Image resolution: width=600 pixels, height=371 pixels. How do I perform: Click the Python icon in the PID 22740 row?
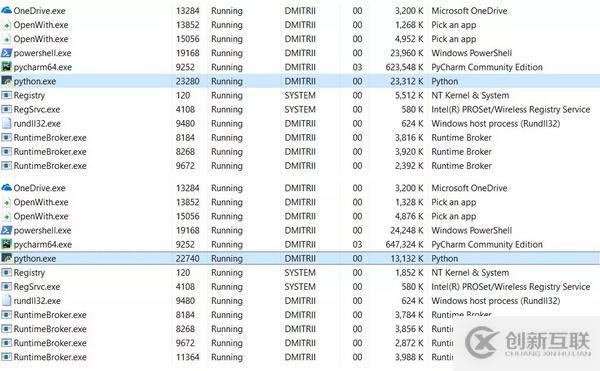coord(7,259)
